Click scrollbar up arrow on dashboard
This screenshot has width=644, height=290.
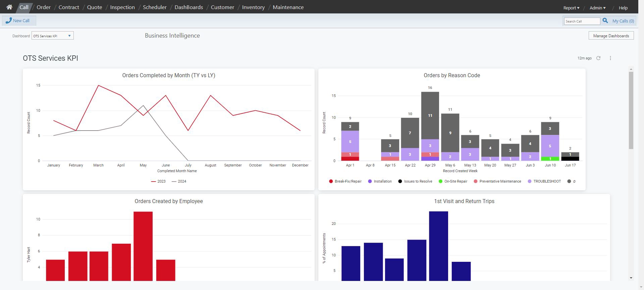click(631, 69)
